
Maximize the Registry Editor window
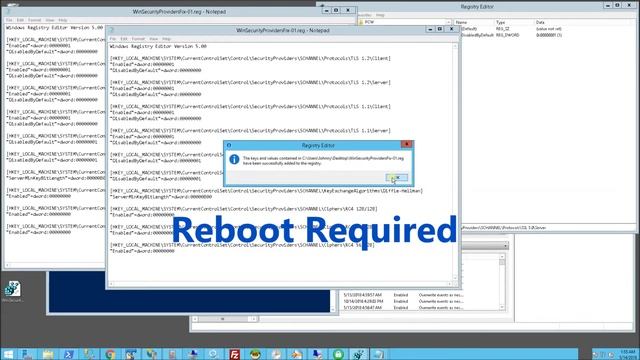[x=617, y=5]
